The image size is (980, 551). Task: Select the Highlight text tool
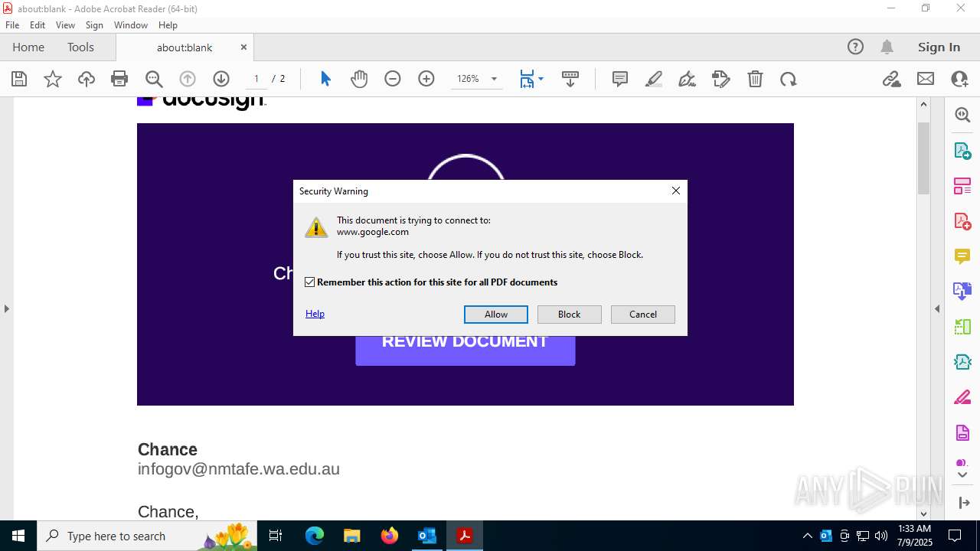[x=654, y=79]
